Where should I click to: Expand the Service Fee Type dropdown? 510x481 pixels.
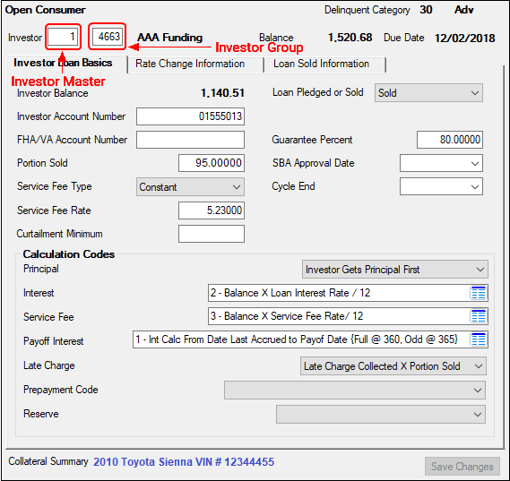tap(190, 187)
